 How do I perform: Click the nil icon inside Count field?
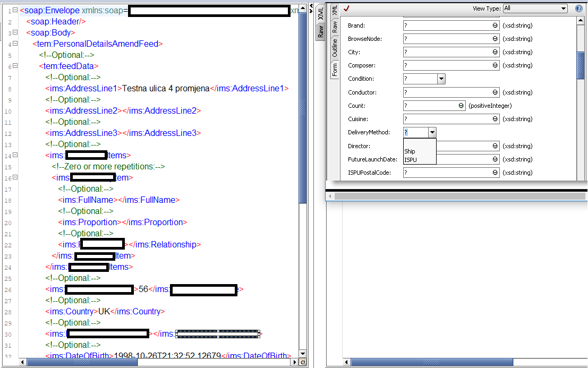(461, 106)
